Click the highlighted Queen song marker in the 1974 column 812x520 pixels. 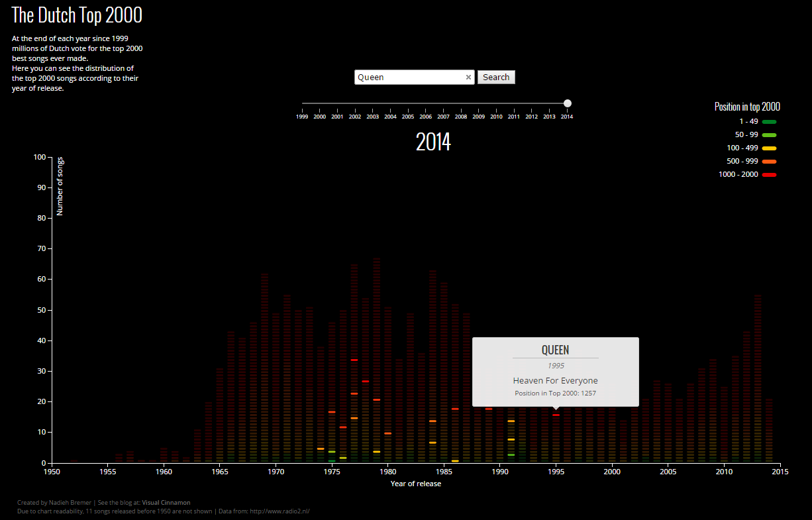321,449
